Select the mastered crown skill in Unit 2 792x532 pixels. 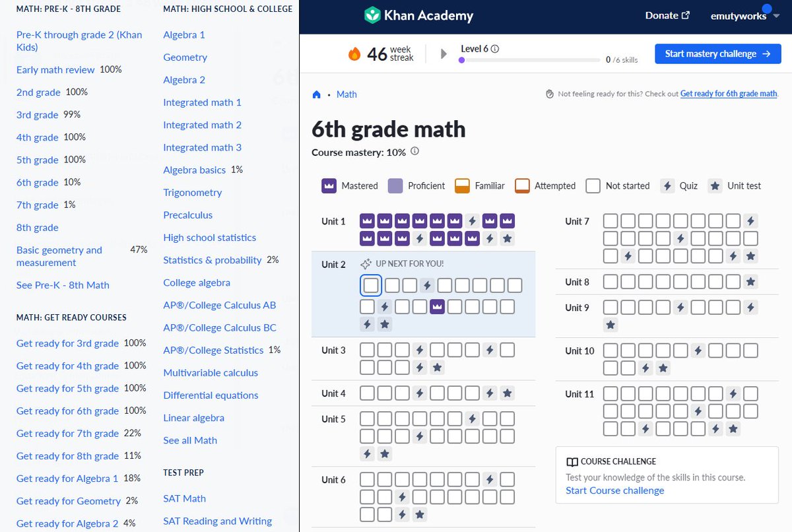coord(437,306)
